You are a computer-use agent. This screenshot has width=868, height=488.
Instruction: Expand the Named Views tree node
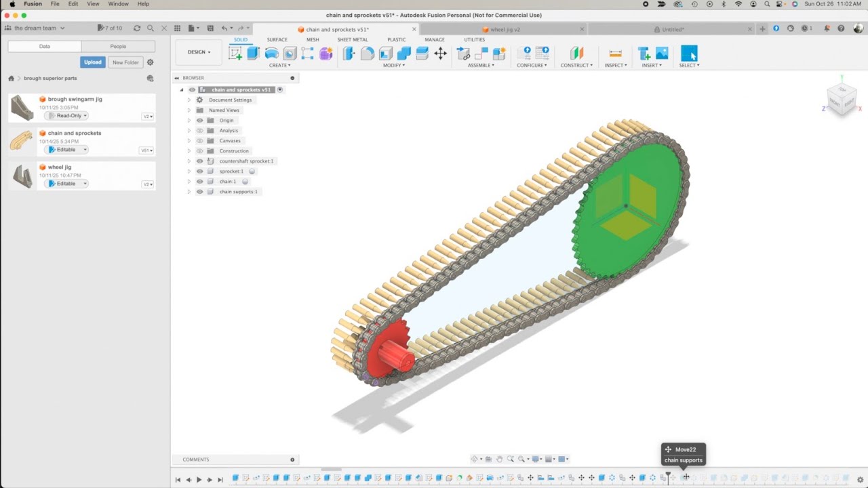(x=189, y=110)
